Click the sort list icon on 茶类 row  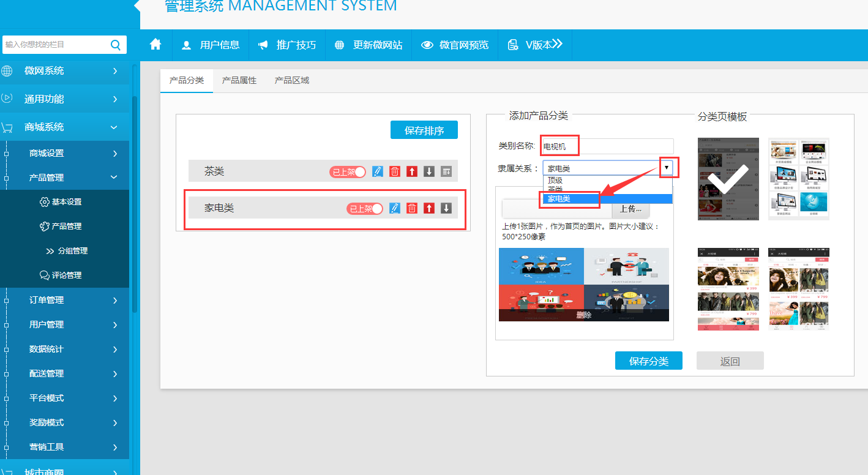[446, 171]
